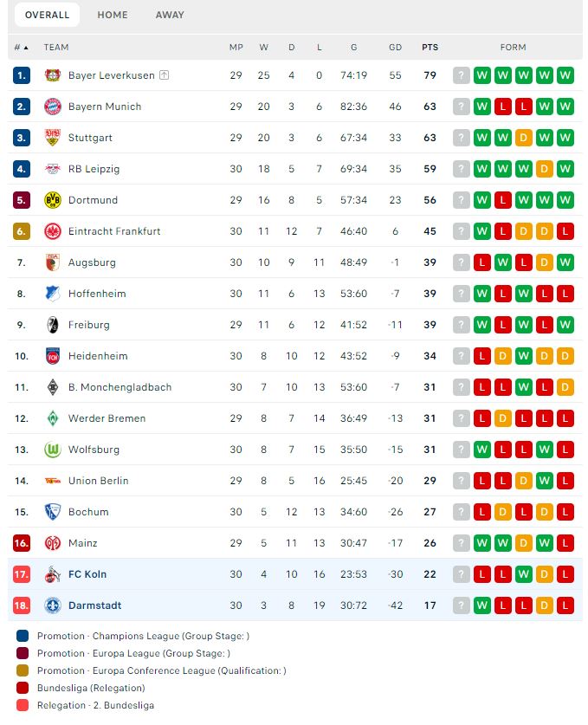This screenshot has height=725, width=588.
Task: Switch to the Home standings tab
Action: click(x=113, y=15)
